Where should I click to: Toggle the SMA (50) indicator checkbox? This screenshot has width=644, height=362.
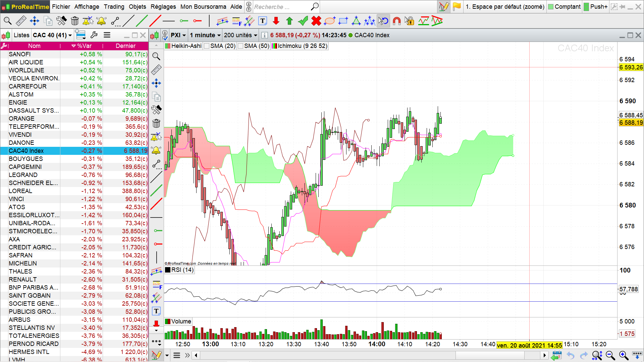tap(240, 46)
